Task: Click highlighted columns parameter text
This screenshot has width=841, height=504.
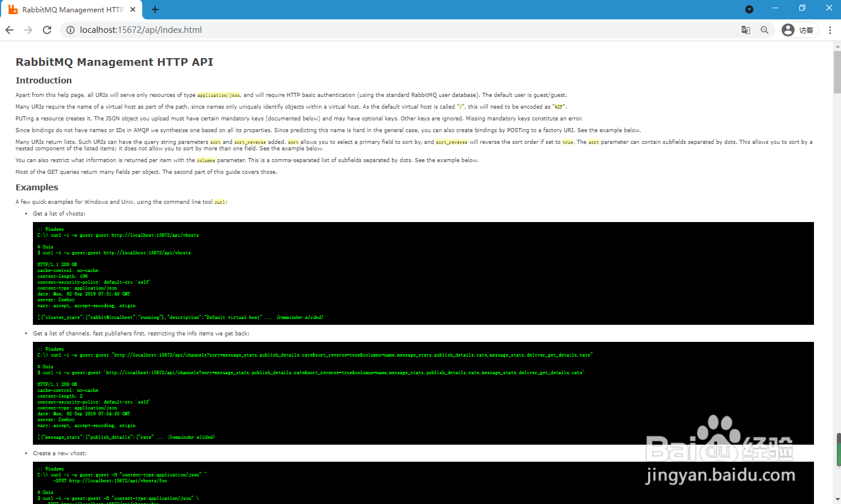Action: coord(206,160)
